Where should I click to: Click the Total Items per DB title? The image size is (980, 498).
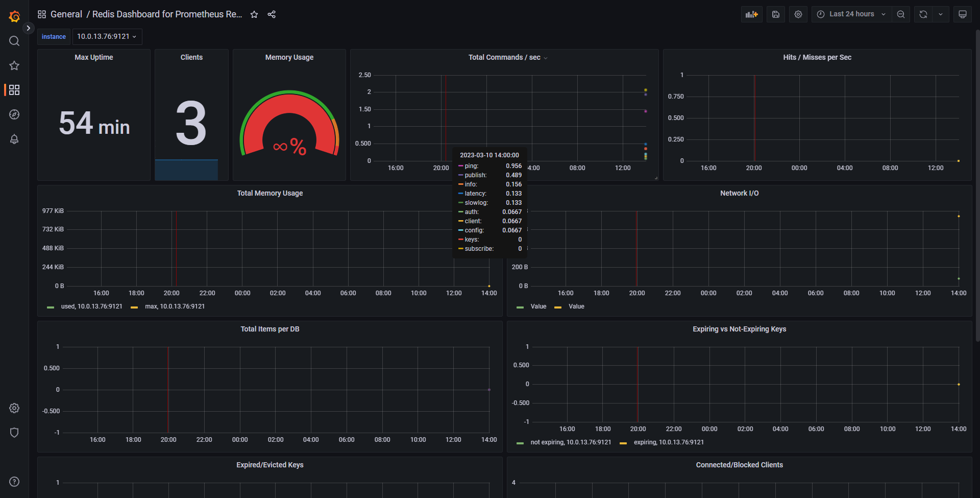pos(270,329)
